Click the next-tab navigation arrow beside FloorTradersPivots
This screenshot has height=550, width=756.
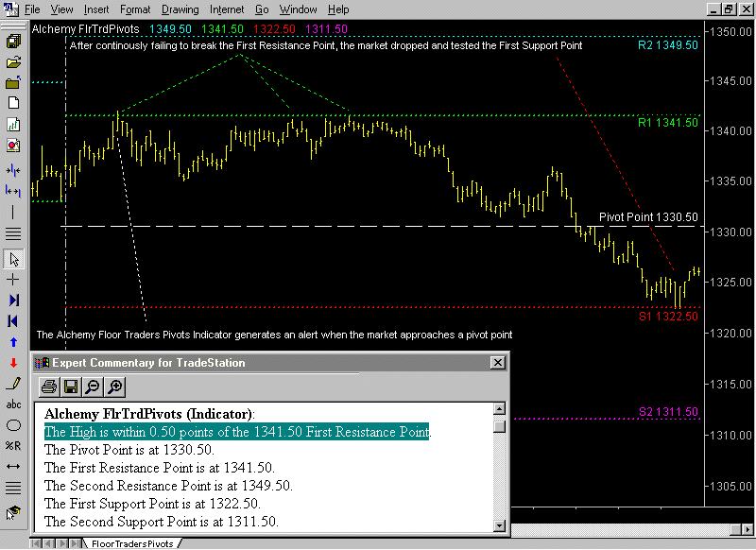coord(62,543)
